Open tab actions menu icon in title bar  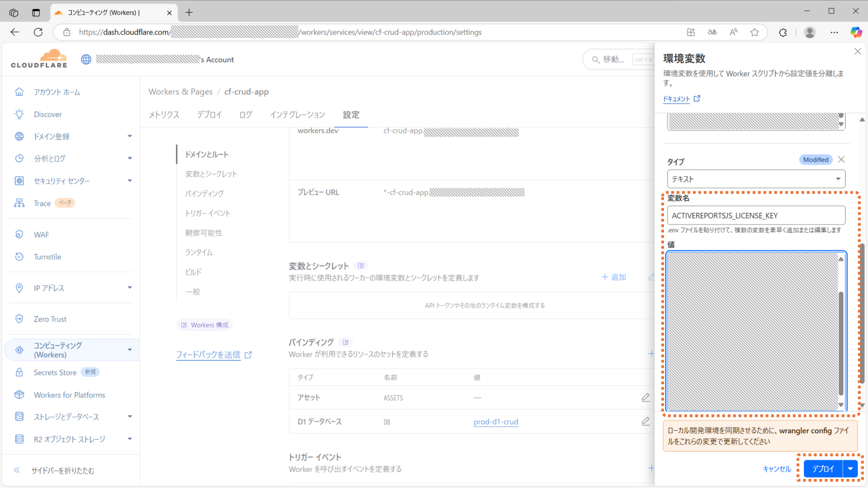[x=36, y=12]
